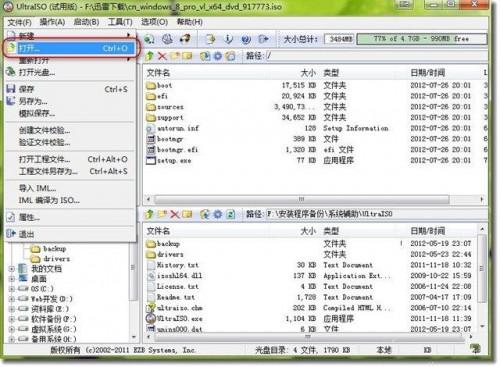
Task: Click red X delete icon in local pane toolbar
Action: [x=175, y=214]
